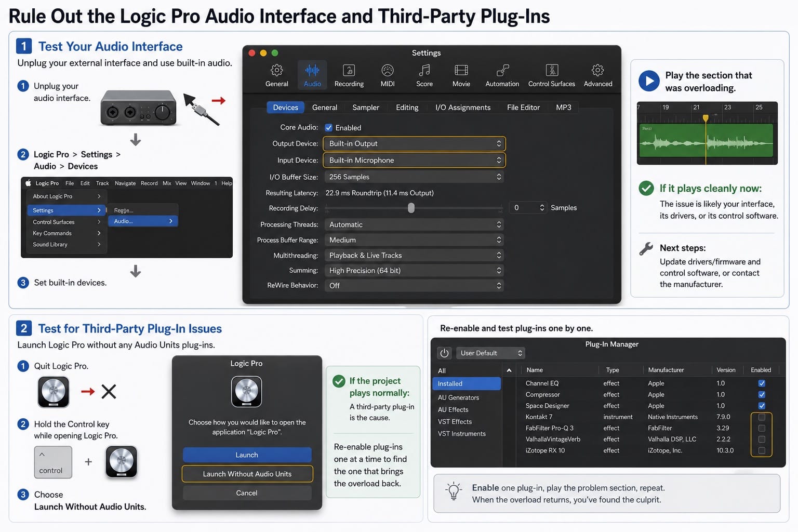Click the Plug-In Manager power icon
The width and height of the screenshot is (798, 532).
(x=444, y=353)
